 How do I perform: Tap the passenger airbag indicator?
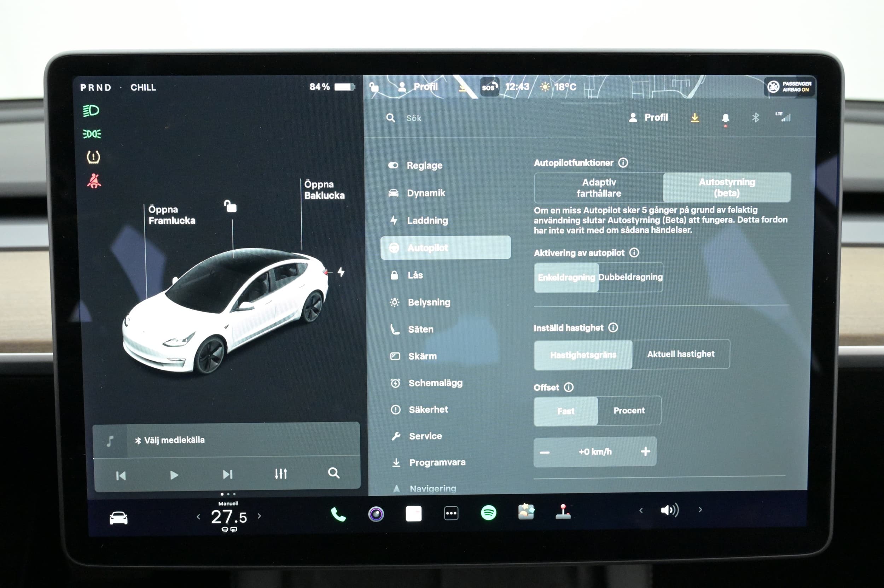pos(789,87)
